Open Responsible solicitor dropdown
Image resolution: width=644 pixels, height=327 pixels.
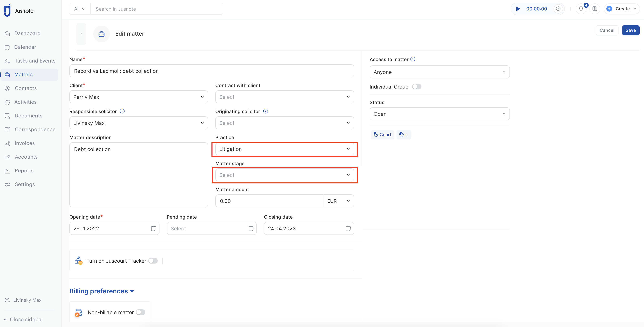(x=138, y=123)
